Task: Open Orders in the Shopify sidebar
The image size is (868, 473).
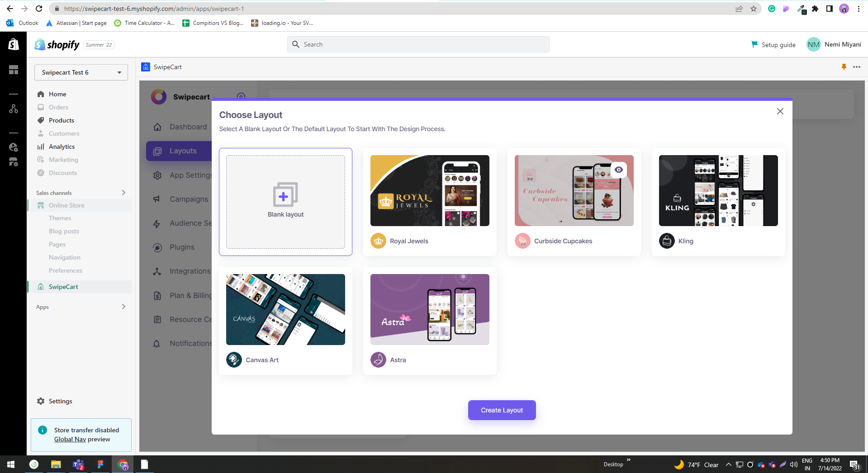Action: pyautogui.click(x=58, y=107)
